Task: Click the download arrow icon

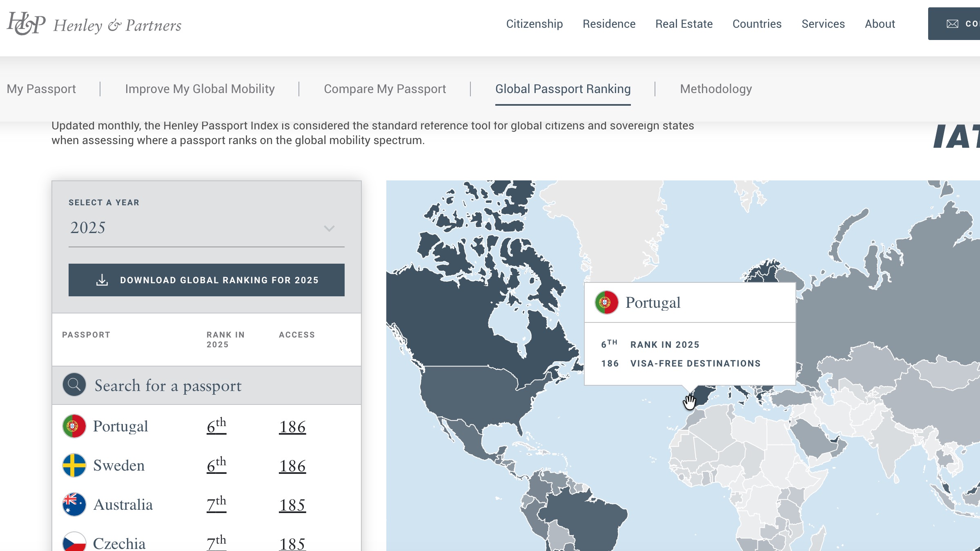Action: pos(102,280)
